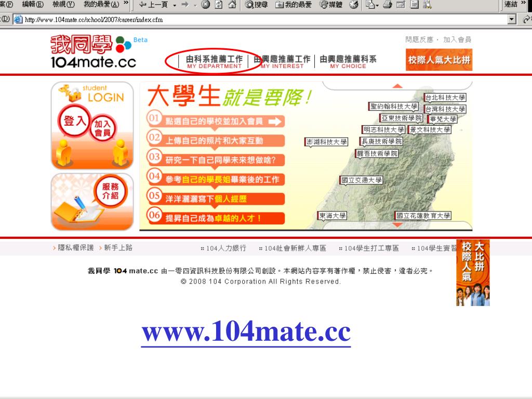Click the History clock icon
532x399 pixels.
(x=353, y=4)
